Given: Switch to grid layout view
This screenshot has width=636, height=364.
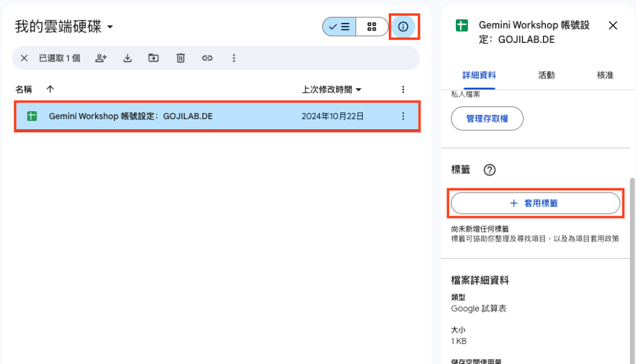Looking at the screenshot, I should [x=372, y=27].
